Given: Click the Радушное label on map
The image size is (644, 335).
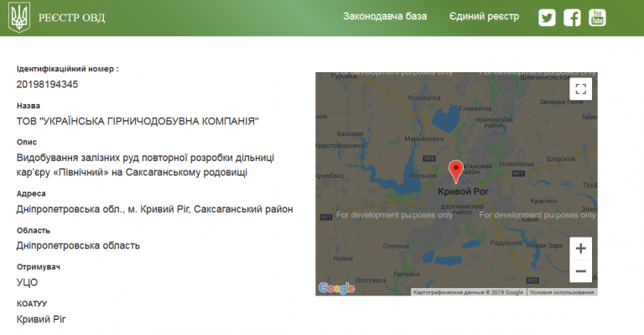Looking at the screenshot, I should tap(506, 243).
